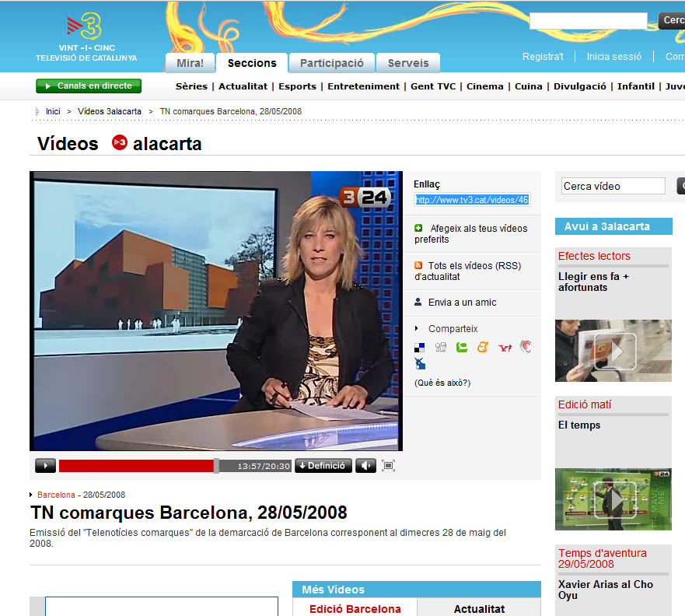Share via the grey Digg icon
The image size is (685, 616).
click(x=441, y=347)
